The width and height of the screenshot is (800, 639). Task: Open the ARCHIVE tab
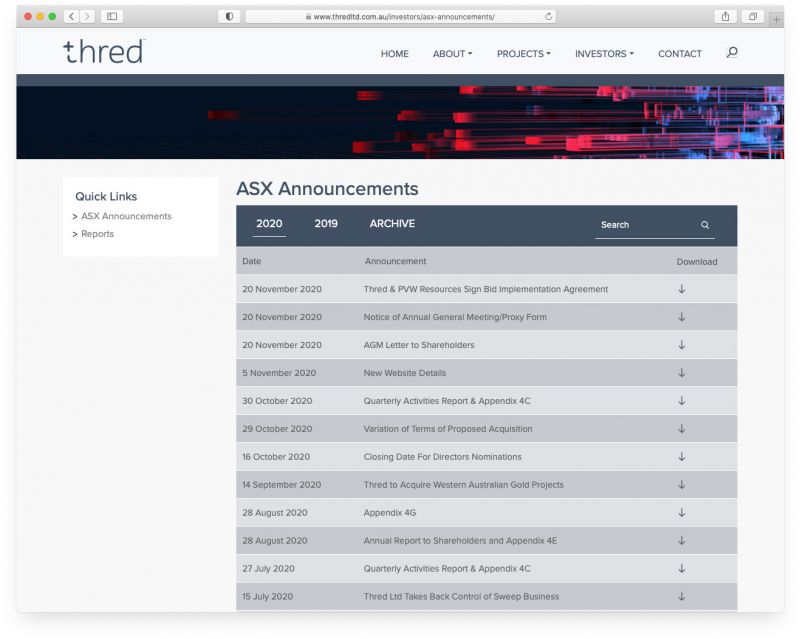[392, 224]
